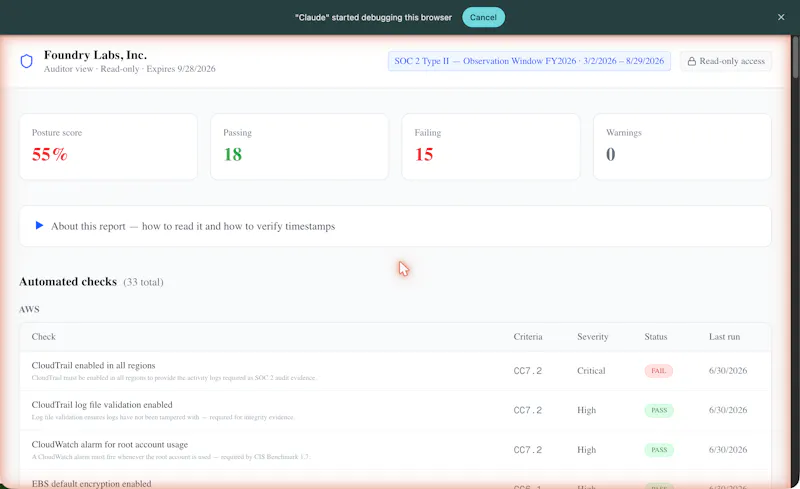Click the blue disclosure triangle beside About this report
The width and height of the screenshot is (800, 489).
pos(39,226)
